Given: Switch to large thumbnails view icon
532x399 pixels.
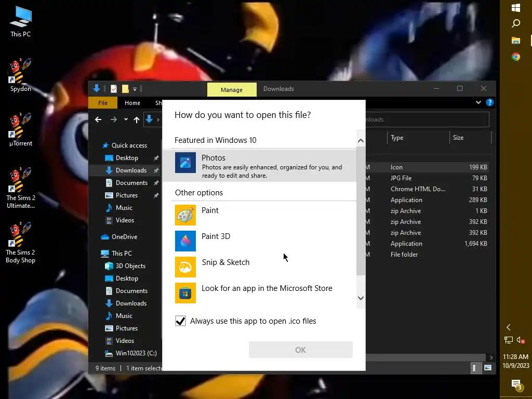Looking at the screenshot, I should click(487, 368).
